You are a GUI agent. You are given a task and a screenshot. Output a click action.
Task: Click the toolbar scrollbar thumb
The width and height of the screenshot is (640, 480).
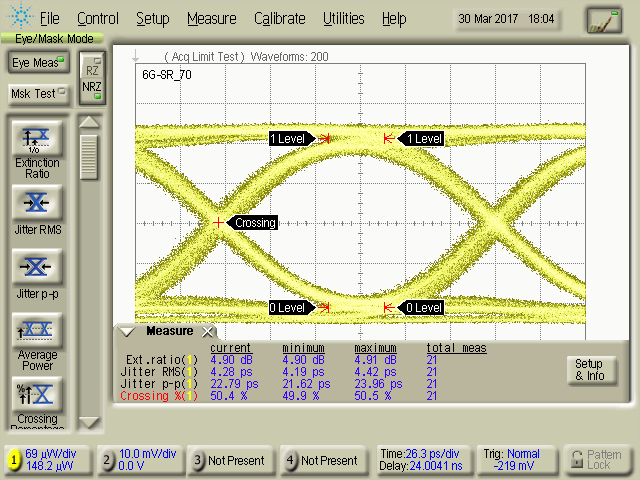click(x=89, y=158)
